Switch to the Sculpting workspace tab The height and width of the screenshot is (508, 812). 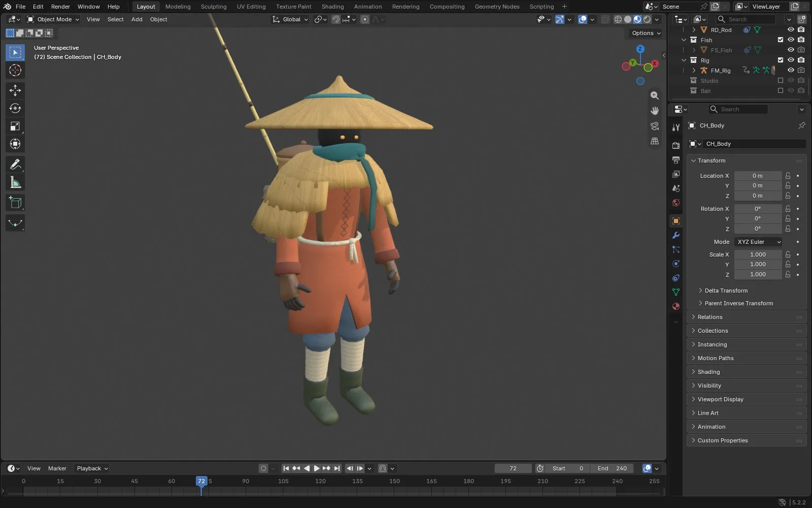coord(214,7)
